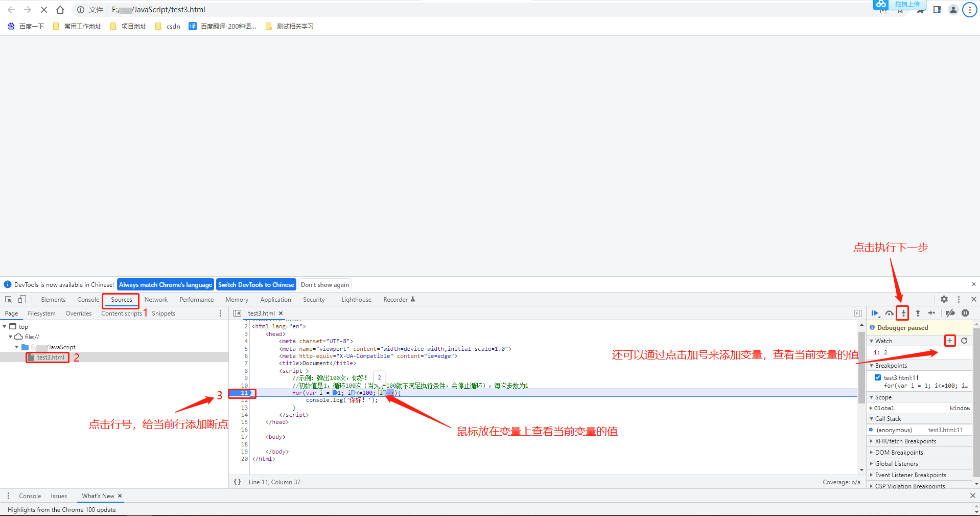Deactivate all breakpoints
Viewport: 980px width, 516px height.
tap(950, 313)
